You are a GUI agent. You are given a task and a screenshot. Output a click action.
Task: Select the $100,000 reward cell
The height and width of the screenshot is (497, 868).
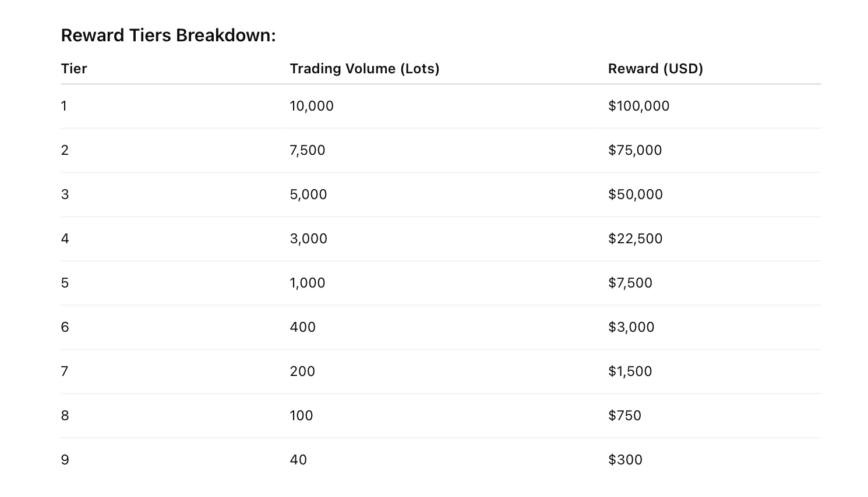[638, 106]
